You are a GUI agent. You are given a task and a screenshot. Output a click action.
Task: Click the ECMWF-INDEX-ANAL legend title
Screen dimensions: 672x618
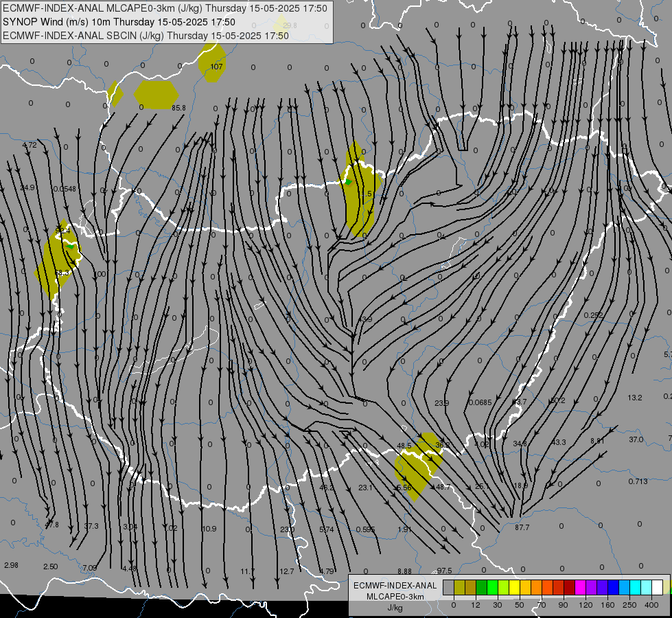click(x=395, y=586)
